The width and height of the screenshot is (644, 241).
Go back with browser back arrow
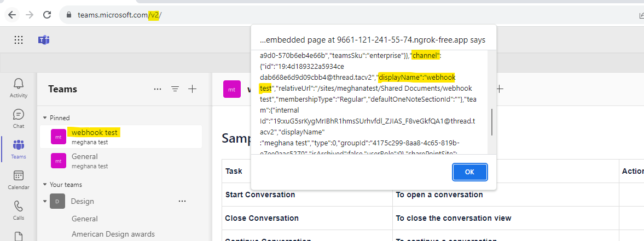[12, 15]
